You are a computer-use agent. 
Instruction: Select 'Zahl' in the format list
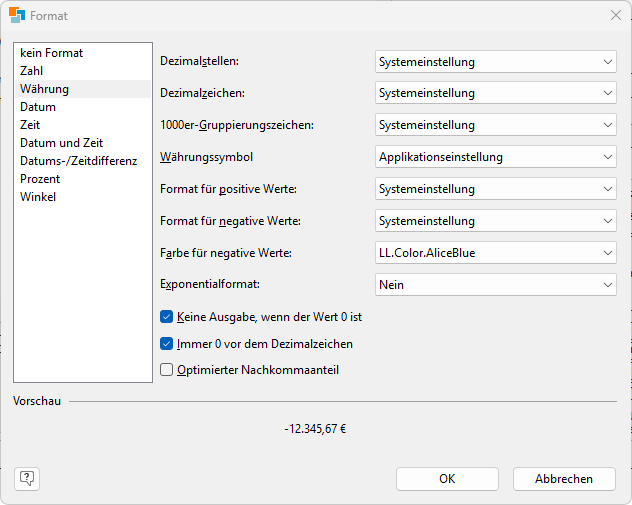(32, 71)
